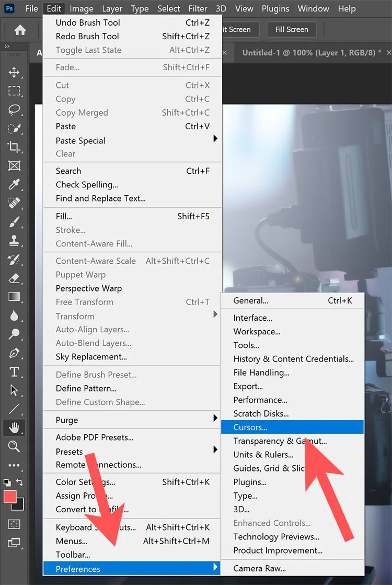Open the Filter menu
Screen dimensions: 392x585
[x=198, y=8]
